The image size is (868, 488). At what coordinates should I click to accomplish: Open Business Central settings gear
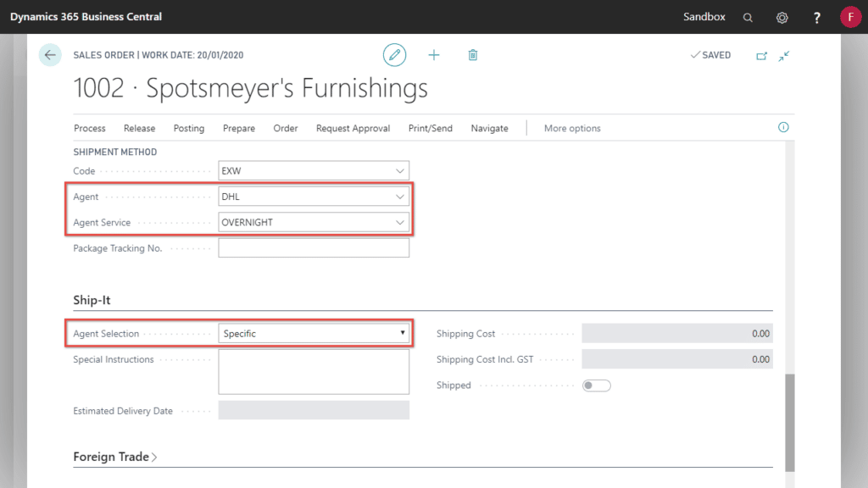782,16
